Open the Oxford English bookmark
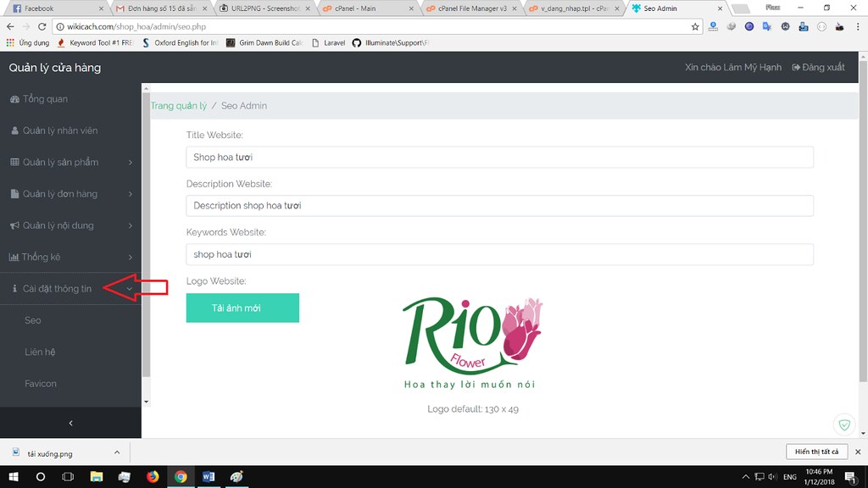Screen dimensions: 868x488 [180, 42]
